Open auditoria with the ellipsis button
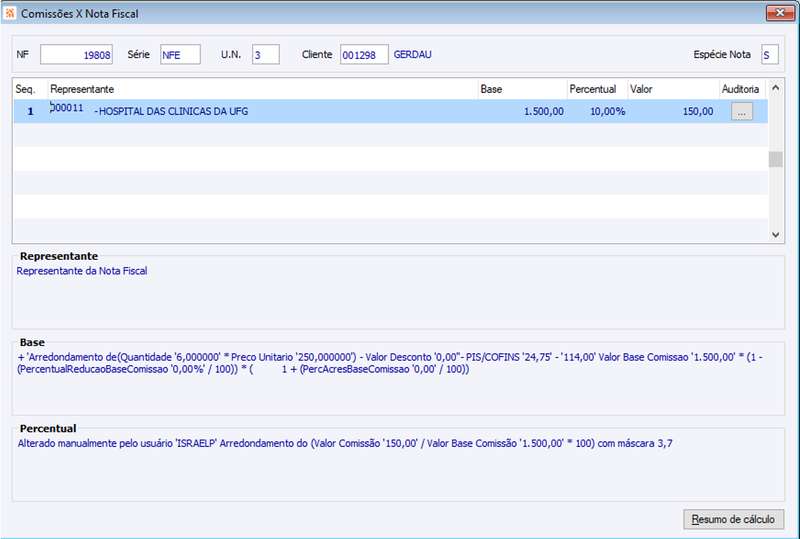The height and width of the screenshot is (539, 800). 742,111
